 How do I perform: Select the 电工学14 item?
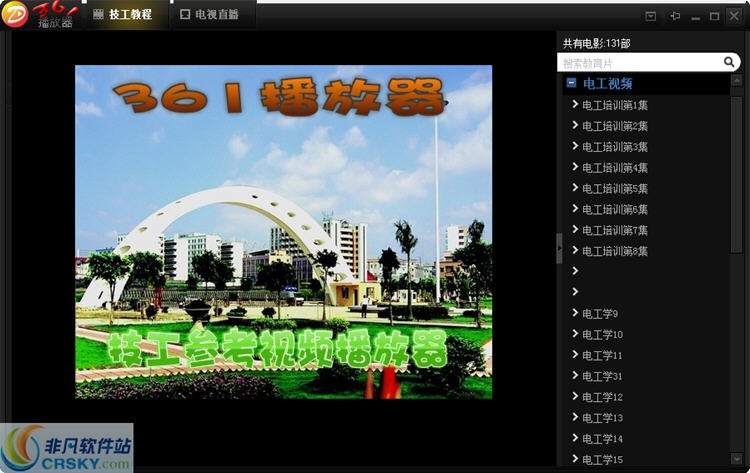(602, 439)
